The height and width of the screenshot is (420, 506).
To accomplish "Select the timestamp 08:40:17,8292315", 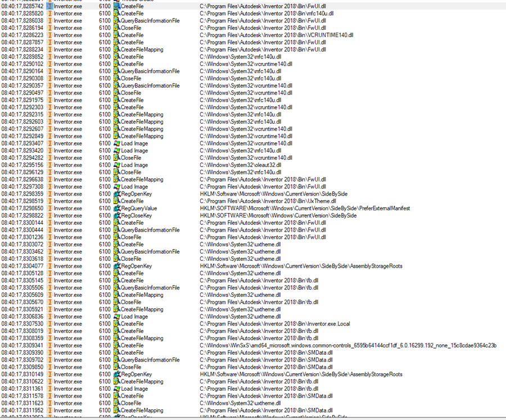I will click(x=22, y=114).
